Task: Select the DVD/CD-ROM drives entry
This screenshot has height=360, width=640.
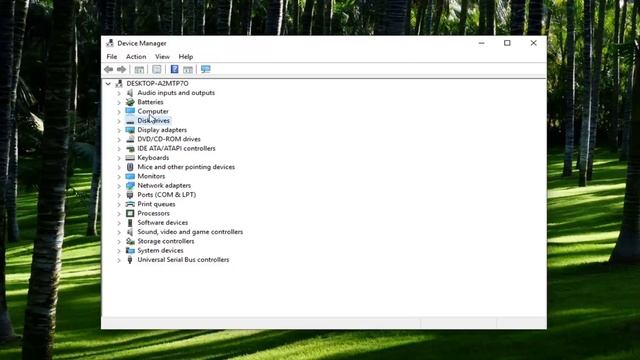Action: 169,139
